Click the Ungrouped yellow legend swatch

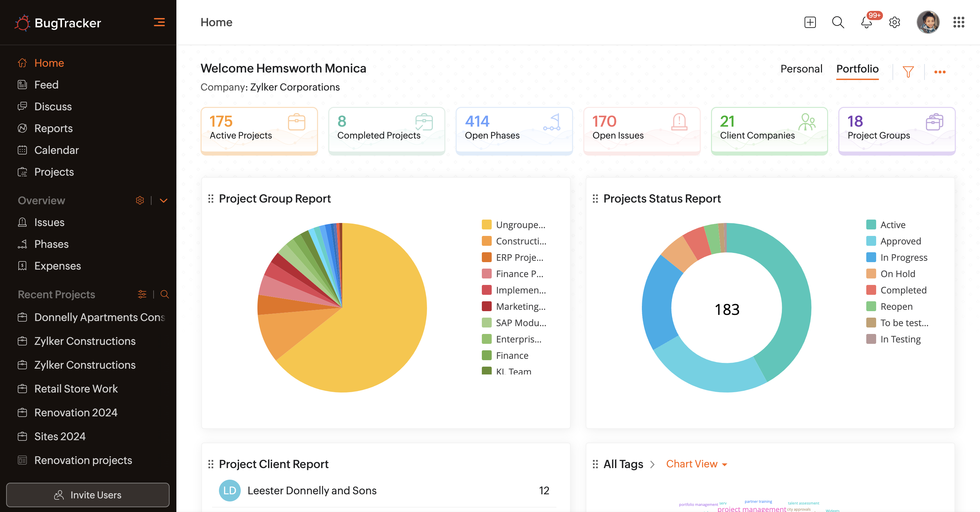(x=486, y=225)
